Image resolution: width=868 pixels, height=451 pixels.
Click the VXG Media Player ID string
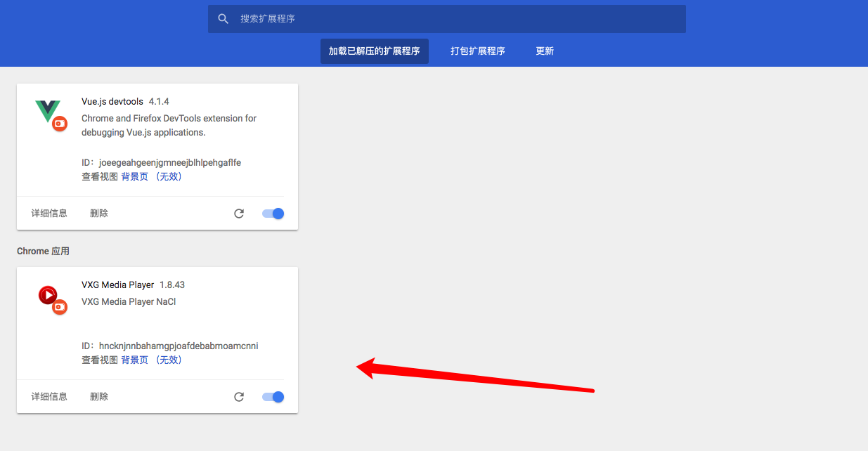pyautogui.click(x=179, y=346)
